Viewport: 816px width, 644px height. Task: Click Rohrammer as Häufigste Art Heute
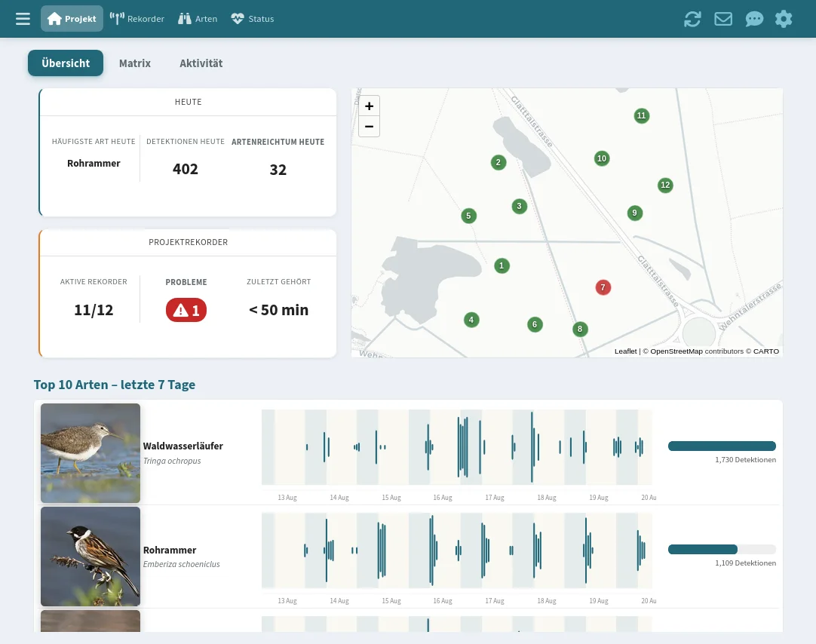point(94,164)
